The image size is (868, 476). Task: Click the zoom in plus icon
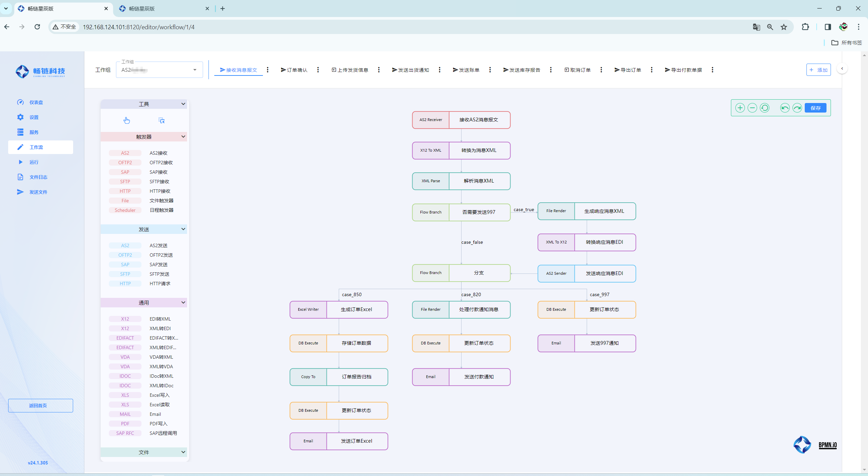pyautogui.click(x=740, y=108)
